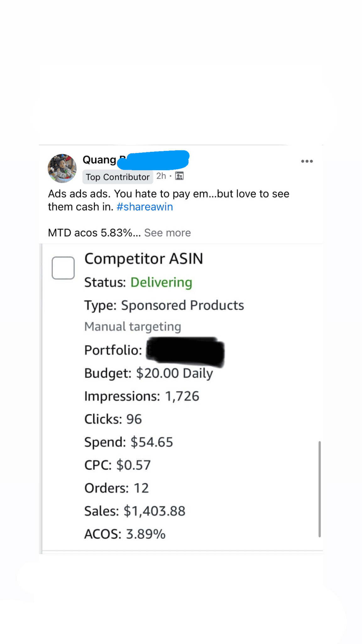Screen dimensions: 362x644
Task: Tick the Competitor ASIN campaign checkbox
Action: [63, 268]
